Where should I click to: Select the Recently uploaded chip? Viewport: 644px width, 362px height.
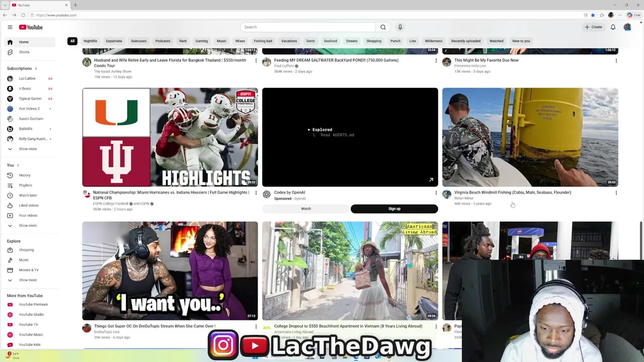click(x=466, y=41)
